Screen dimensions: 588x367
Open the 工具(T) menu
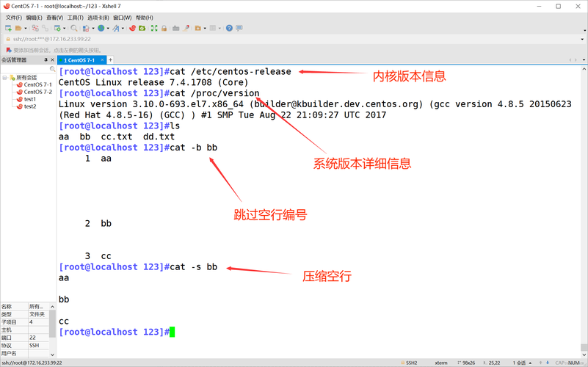click(76, 18)
